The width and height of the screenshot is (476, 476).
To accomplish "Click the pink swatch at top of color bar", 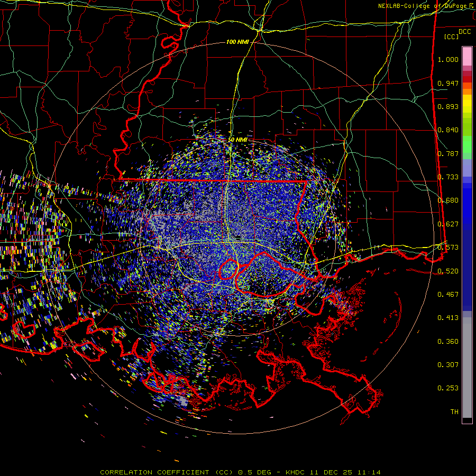I will (467, 56).
